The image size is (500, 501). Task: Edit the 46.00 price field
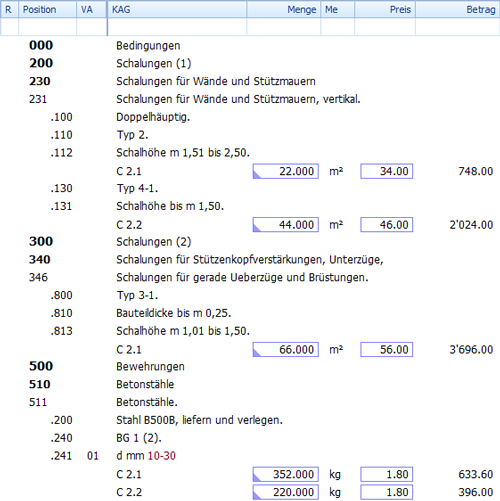click(386, 224)
